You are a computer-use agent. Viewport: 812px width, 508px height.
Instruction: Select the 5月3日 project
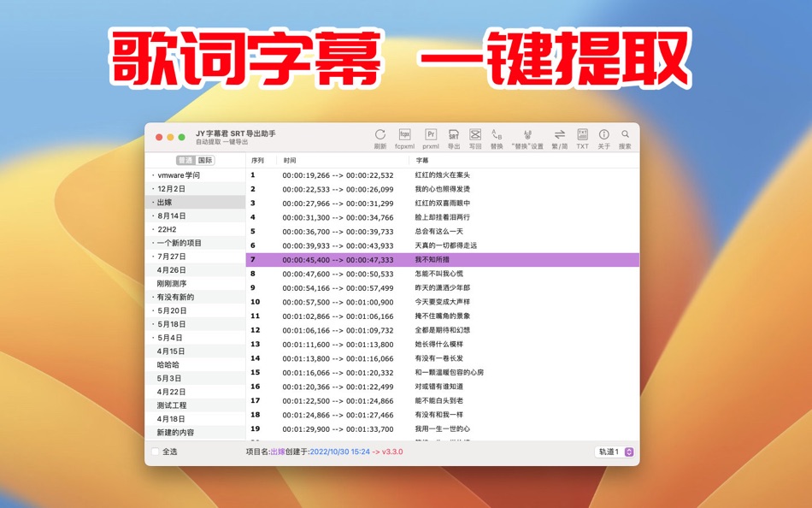coord(195,378)
